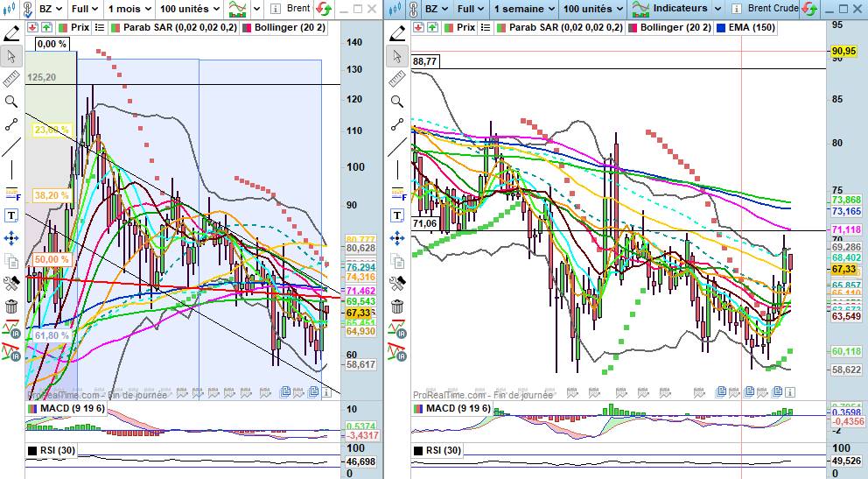Select the Fibonacci retracement tool in left toolbar
Screen dimensions: 868x479
point(11,193)
